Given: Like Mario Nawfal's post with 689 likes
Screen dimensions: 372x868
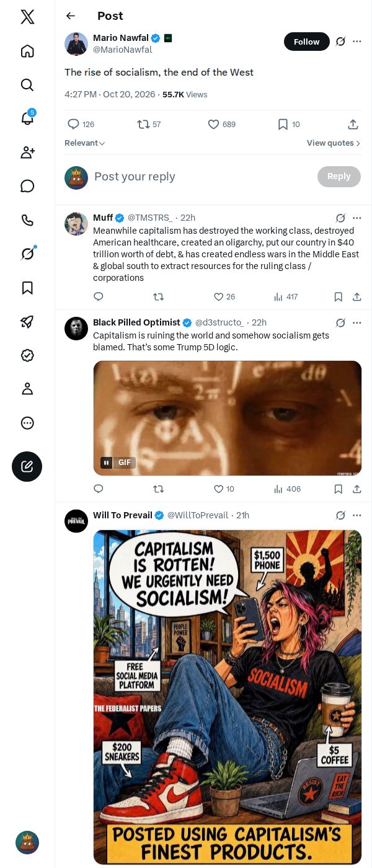Looking at the screenshot, I should (x=222, y=125).
